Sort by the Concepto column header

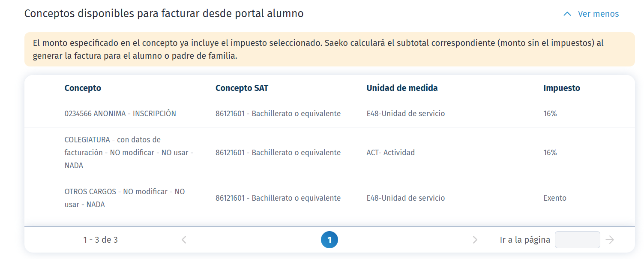(83, 88)
